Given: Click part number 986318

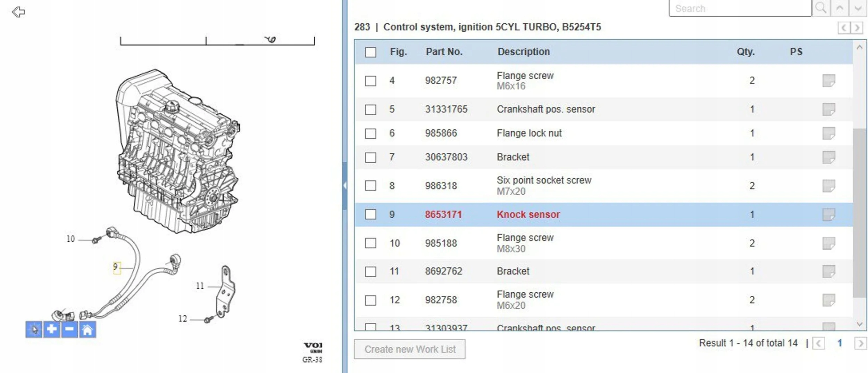Looking at the screenshot, I should [x=441, y=186].
